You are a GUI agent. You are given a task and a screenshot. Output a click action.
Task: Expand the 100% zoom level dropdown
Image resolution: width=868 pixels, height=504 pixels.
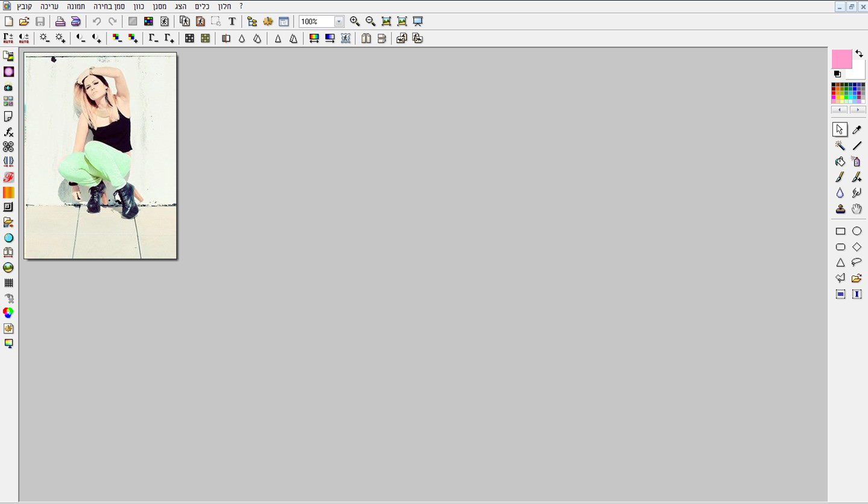339,22
